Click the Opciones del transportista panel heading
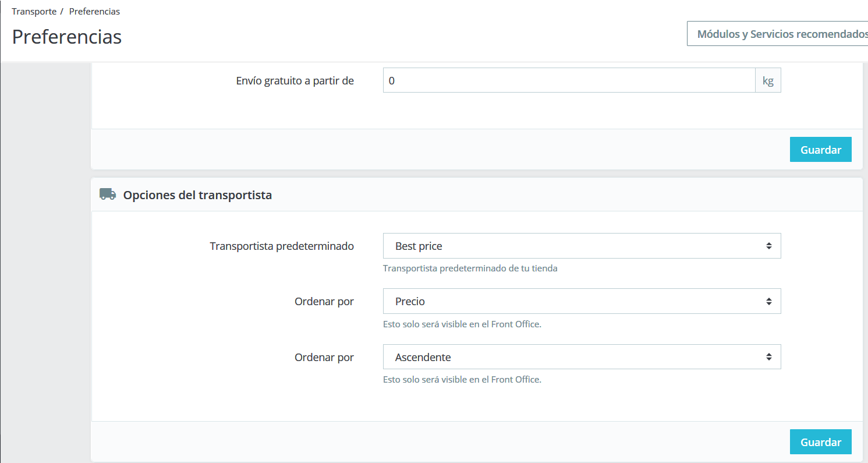868x463 pixels. [197, 195]
